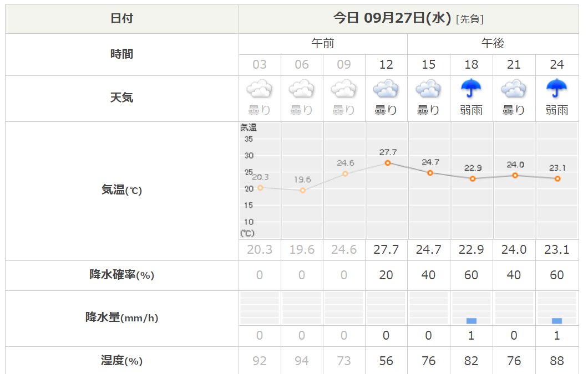Click the 19.6 data point on temperature graph
This screenshot has width=588, height=374.
tap(303, 191)
